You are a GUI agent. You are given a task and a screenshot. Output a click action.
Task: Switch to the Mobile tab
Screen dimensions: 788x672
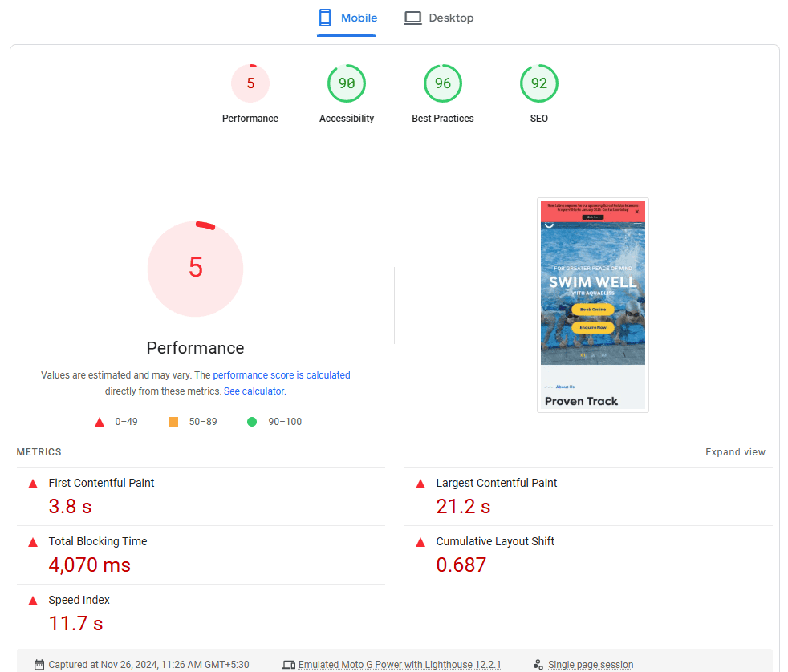coord(347,18)
